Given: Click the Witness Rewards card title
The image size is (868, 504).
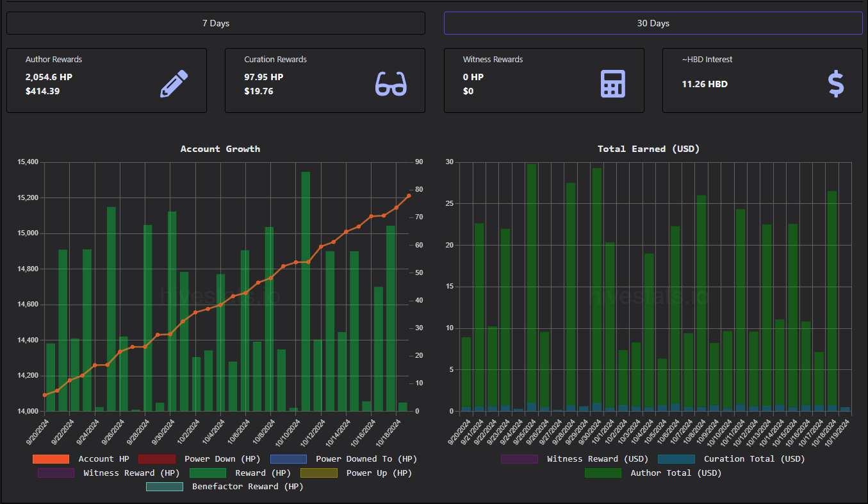Looking at the screenshot, I should [x=493, y=60].
